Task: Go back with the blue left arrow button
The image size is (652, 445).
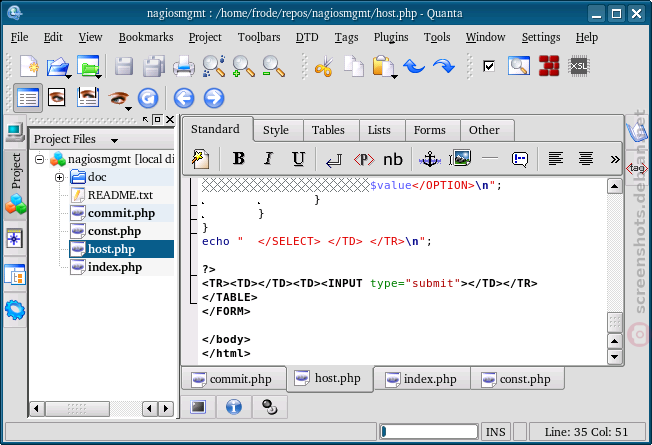Action: point(184,98)
